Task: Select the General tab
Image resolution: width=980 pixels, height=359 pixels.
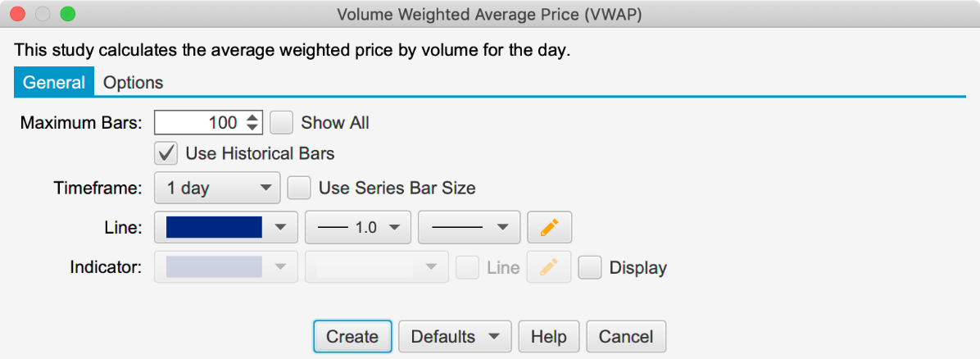Action: click(x=54, y=83)
